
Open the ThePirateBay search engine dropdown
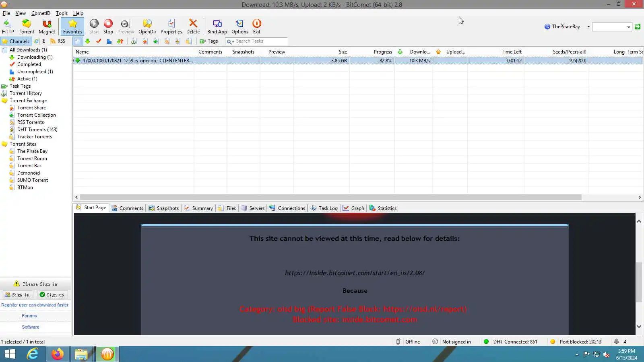[588, 27]
